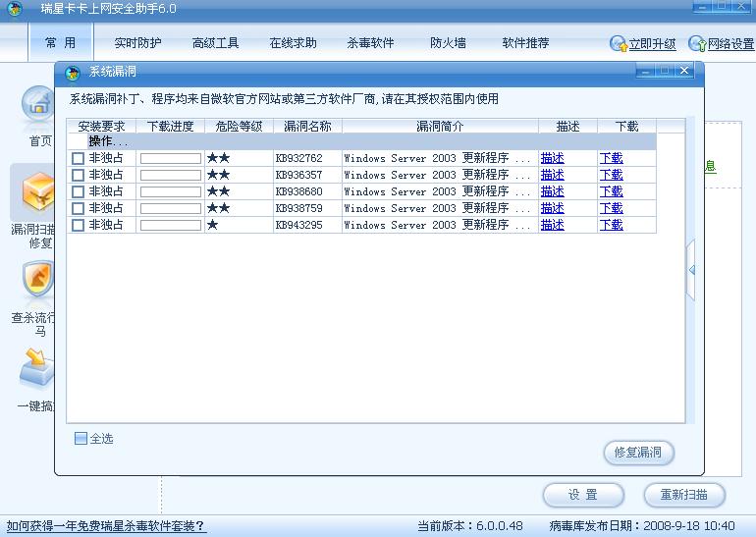Click the 当前版本 6.0.0.48 status text
Viewport: 756px width, 537px height.
pyautogui.click(x=470, y=525)
